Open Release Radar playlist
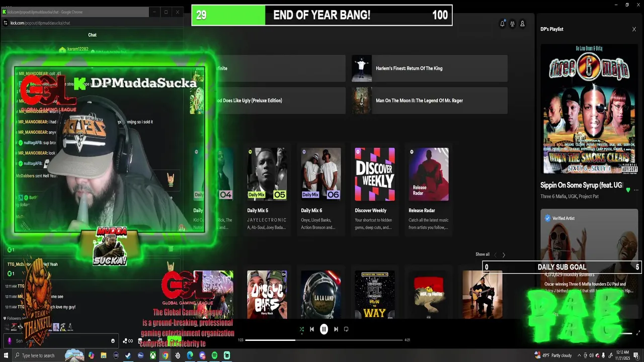 click(x=429, y=190)
